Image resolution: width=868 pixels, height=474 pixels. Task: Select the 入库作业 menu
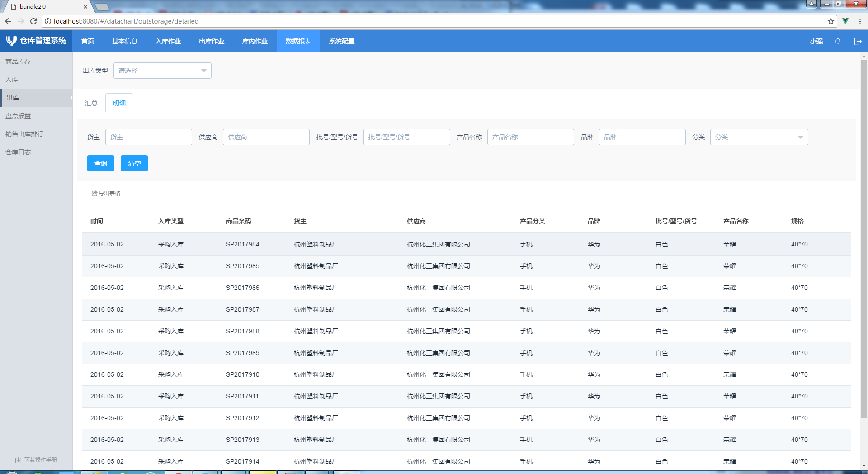(168, 41)
